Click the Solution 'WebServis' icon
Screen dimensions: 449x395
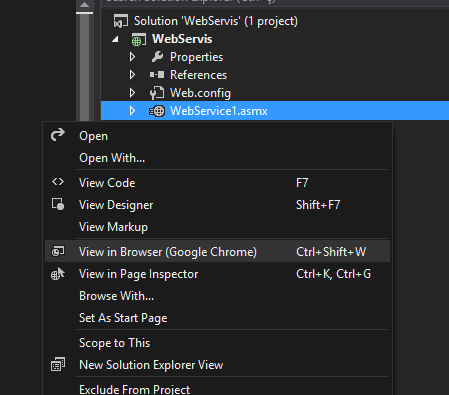tap(121, 21)
